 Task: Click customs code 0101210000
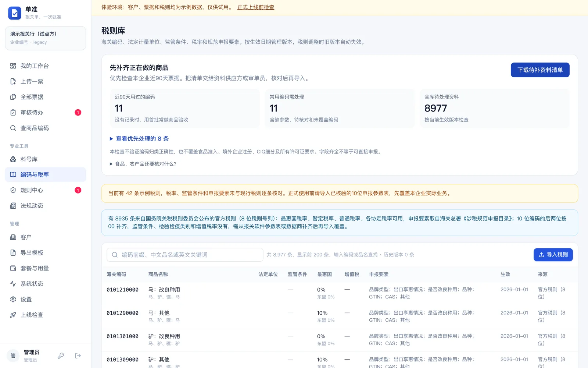122,290
